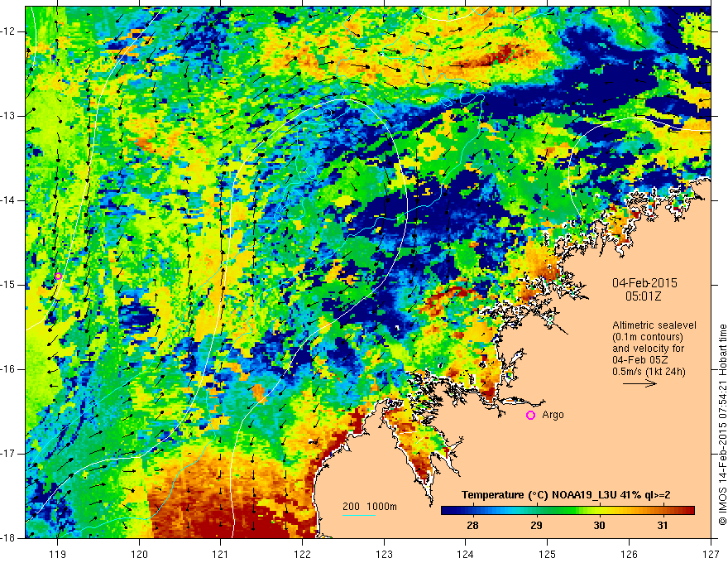Click 'Altimetric sealevel' legend text
The width and height of the screenshot is (728, 563).
click(654, 325)
